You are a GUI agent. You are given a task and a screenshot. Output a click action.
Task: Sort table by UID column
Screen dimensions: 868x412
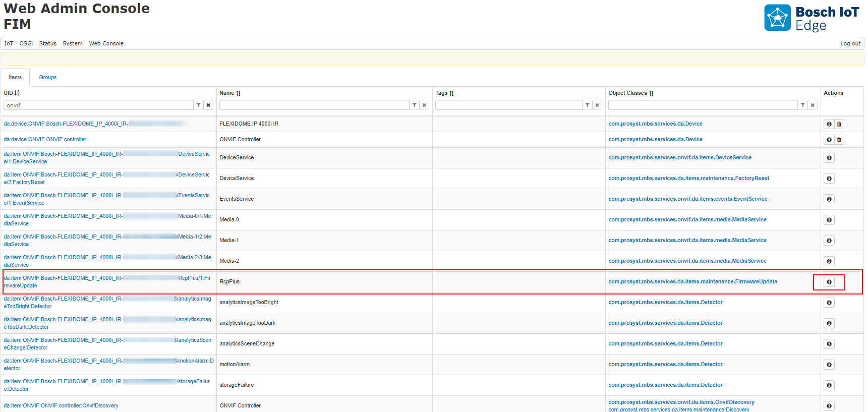click(x=17, y=93)
